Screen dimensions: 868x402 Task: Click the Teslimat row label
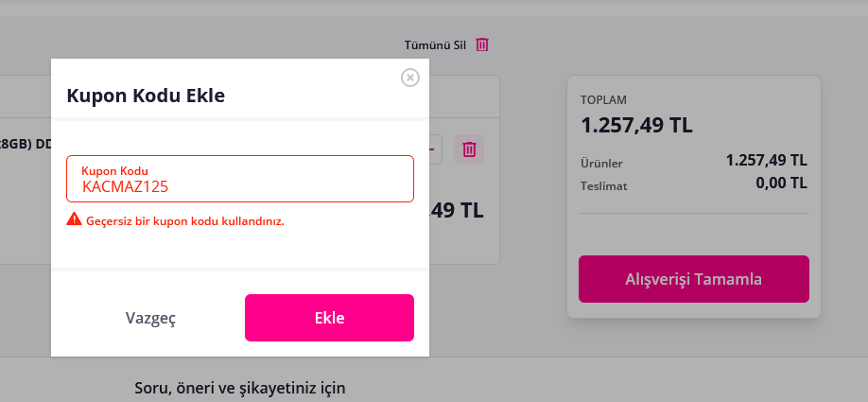(x=603, y=186)
